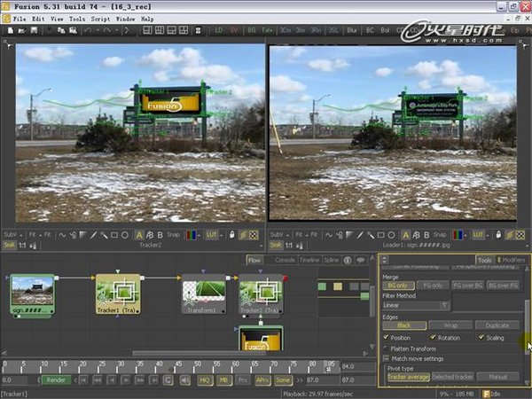Toggle the Scaling checkbox
Screen dimensions: 532x399
[x=481, y=338]
